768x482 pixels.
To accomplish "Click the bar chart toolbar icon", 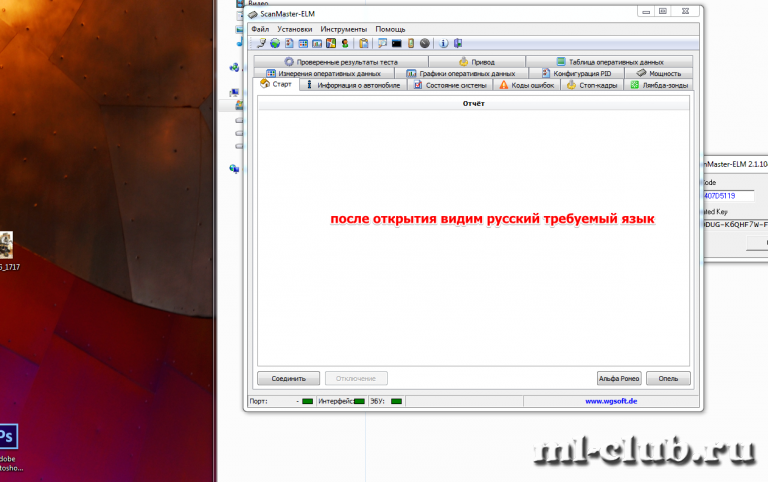I will [317, 43].
